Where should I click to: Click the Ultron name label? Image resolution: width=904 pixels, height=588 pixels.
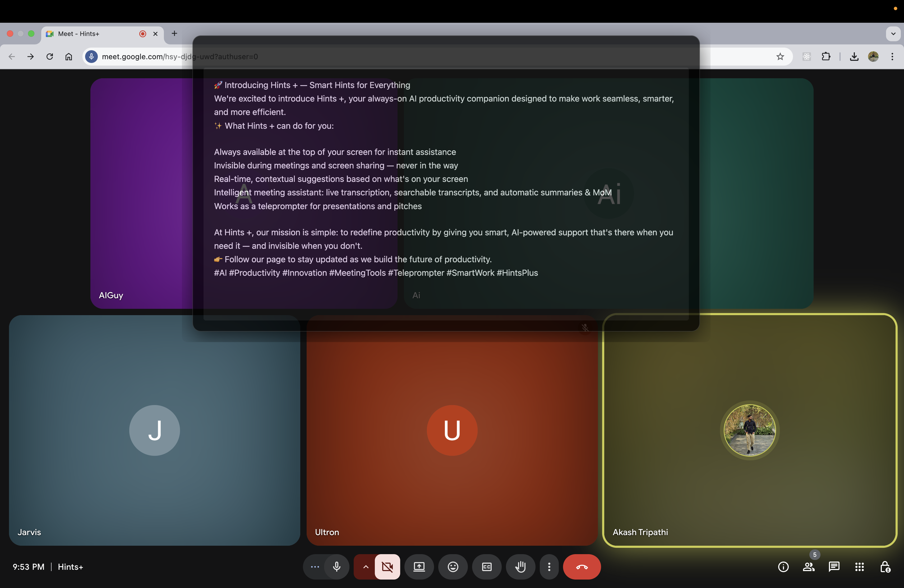[x=327, y=532]
